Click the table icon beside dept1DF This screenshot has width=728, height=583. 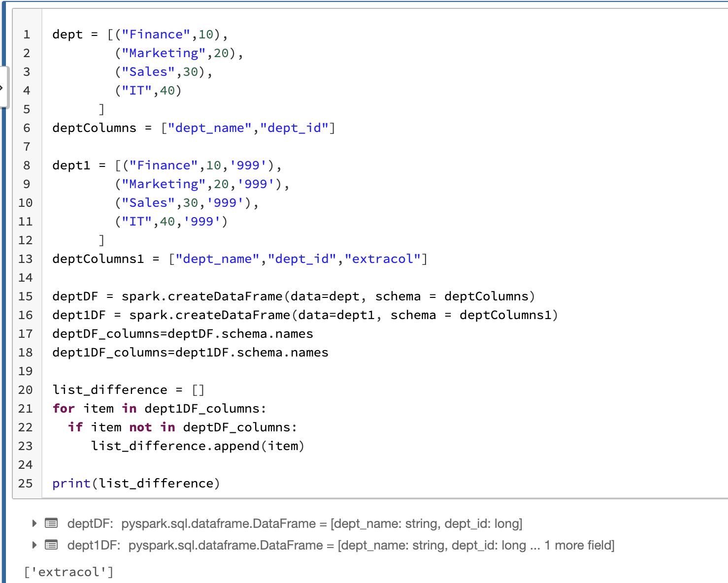pos(51,545)
